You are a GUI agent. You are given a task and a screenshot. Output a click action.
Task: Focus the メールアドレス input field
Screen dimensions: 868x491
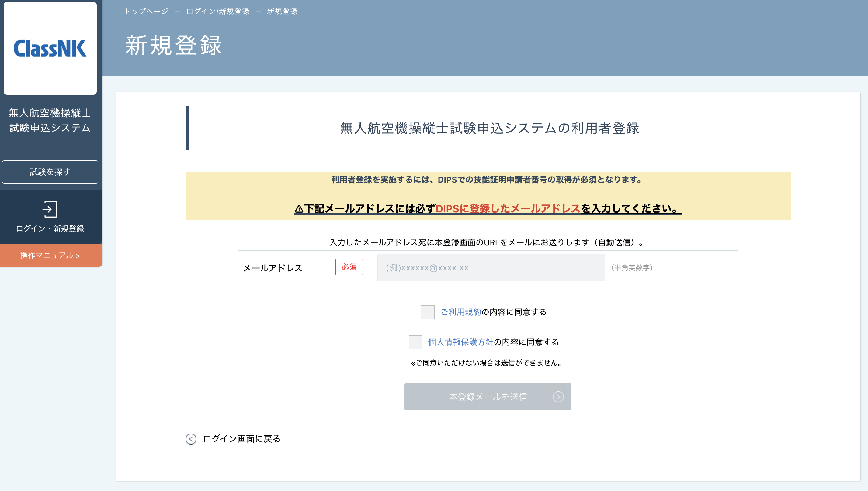point(491,268)
